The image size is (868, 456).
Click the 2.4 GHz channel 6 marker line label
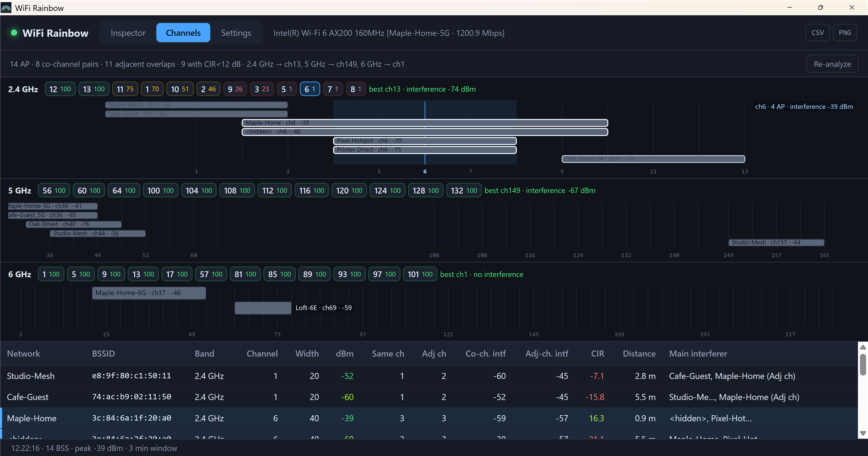coord(425,171)
